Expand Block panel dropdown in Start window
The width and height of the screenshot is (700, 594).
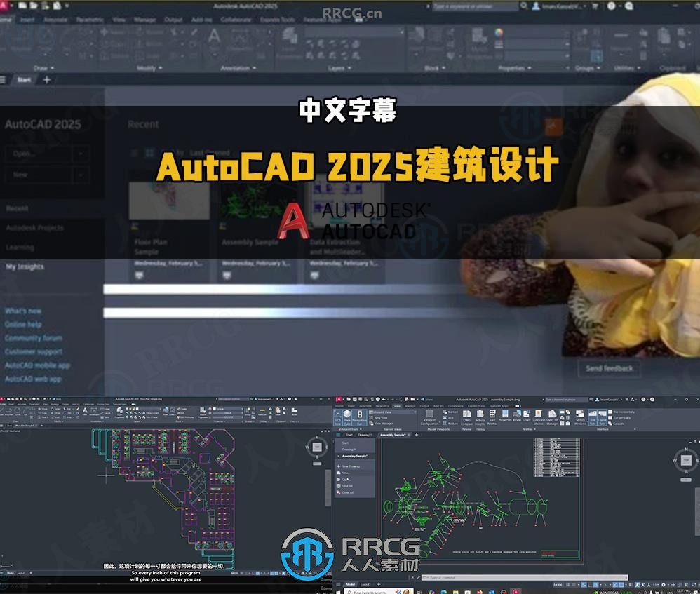[x=435, y=68]
